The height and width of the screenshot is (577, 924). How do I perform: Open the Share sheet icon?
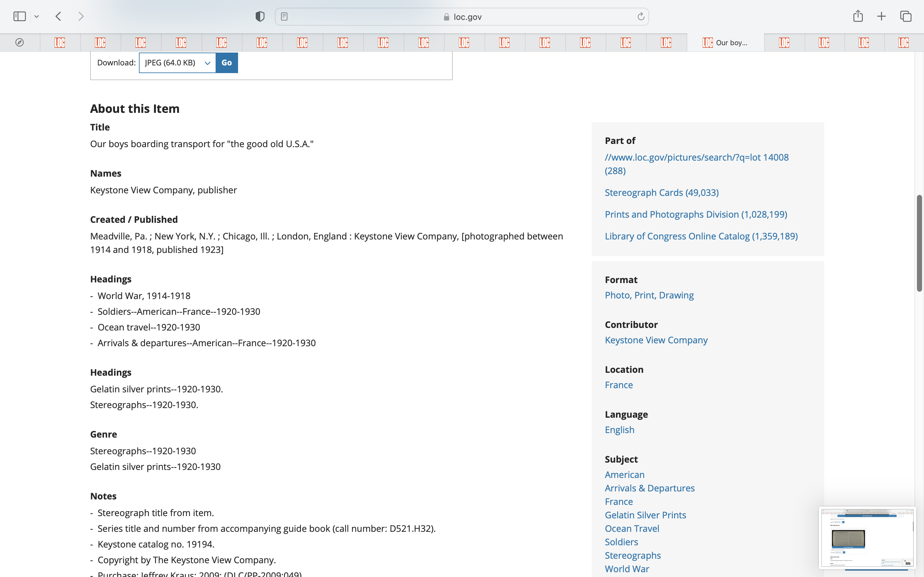pos(858,16)
